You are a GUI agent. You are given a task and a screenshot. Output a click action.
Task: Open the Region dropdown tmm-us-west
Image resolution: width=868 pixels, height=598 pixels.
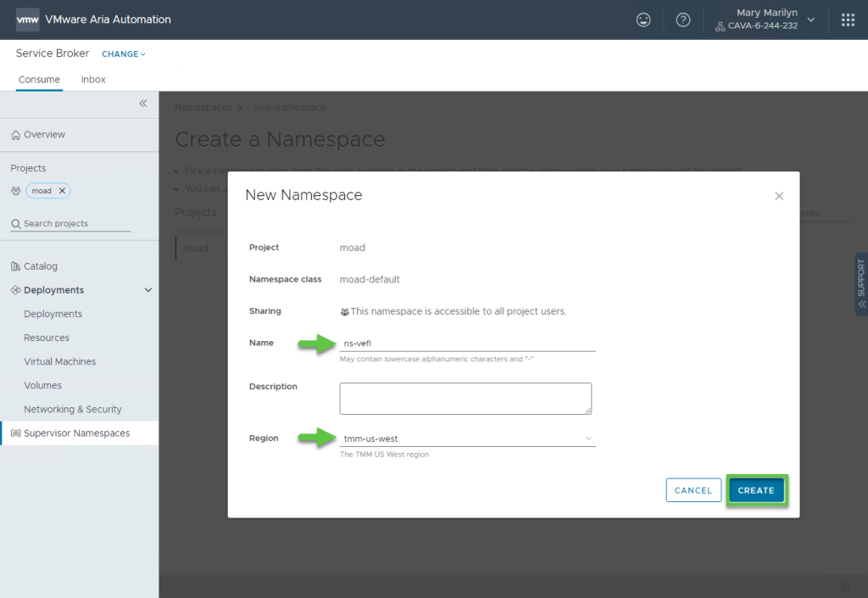[x=467, y=439]
